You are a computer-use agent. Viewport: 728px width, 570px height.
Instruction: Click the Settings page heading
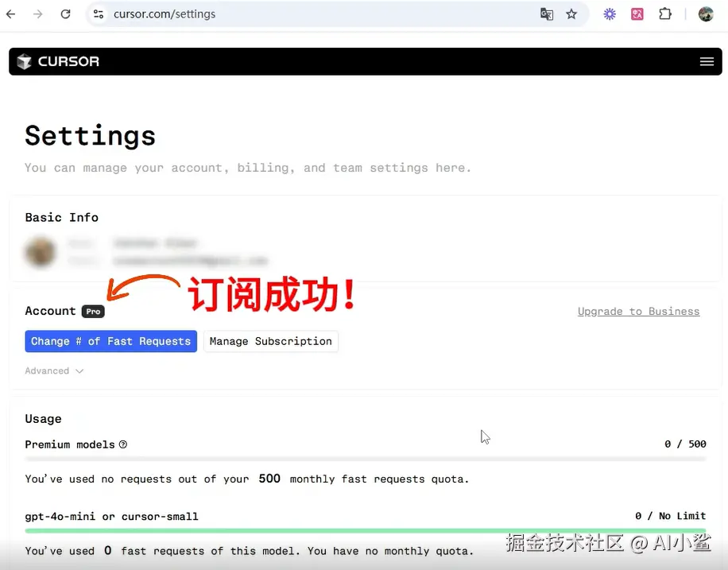90,136
